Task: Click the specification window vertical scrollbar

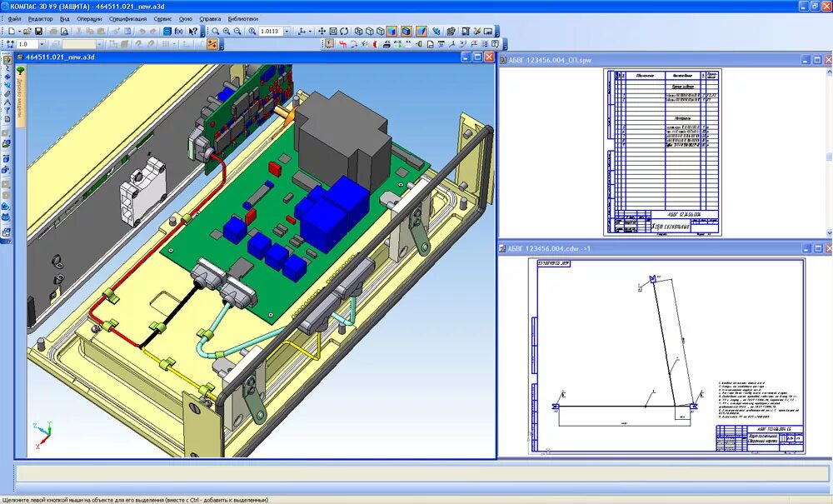Action: coord(829,152)
